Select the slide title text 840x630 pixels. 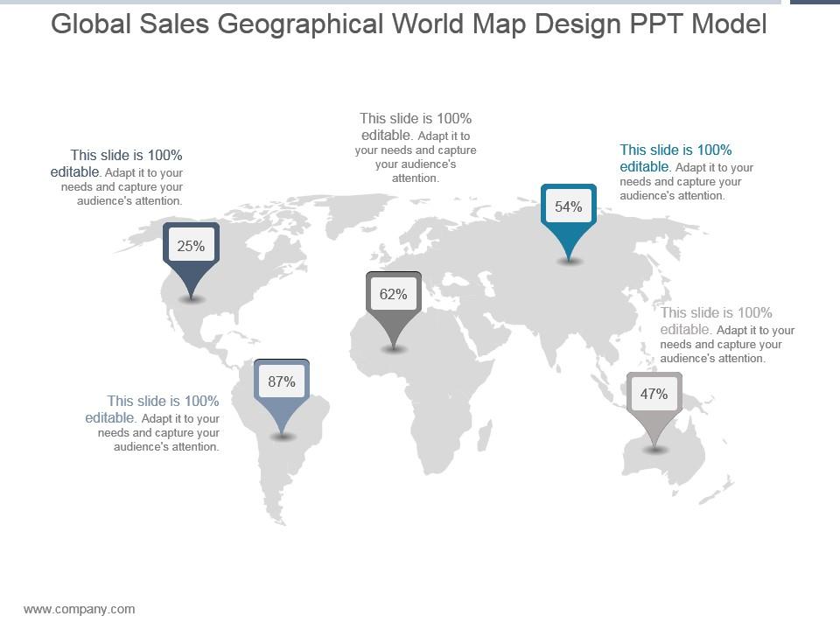click(x=408, y=24)
